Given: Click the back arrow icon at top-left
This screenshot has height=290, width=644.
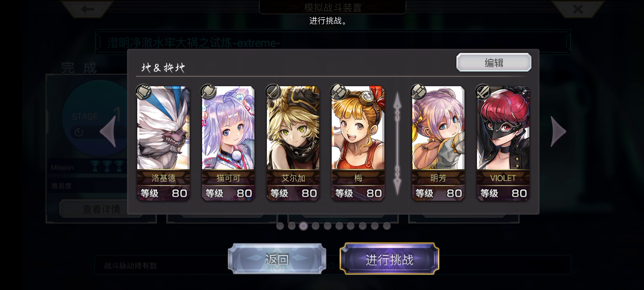Looking at the screenshot, I should 87,9.
